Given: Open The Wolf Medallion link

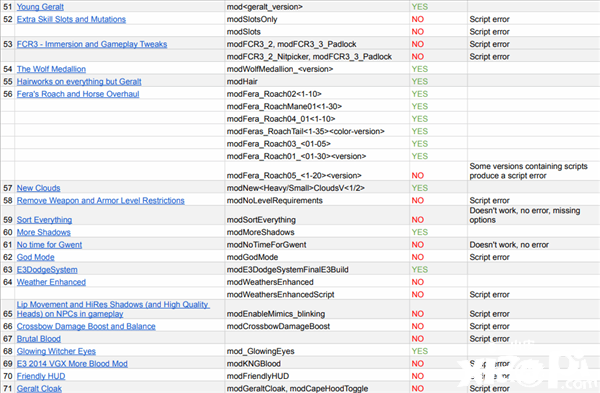Looking at the screenshot, I should pos(51,69).
